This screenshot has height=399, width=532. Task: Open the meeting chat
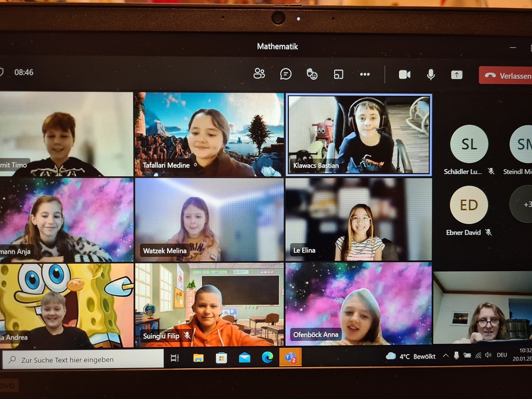tap(286, 74)
